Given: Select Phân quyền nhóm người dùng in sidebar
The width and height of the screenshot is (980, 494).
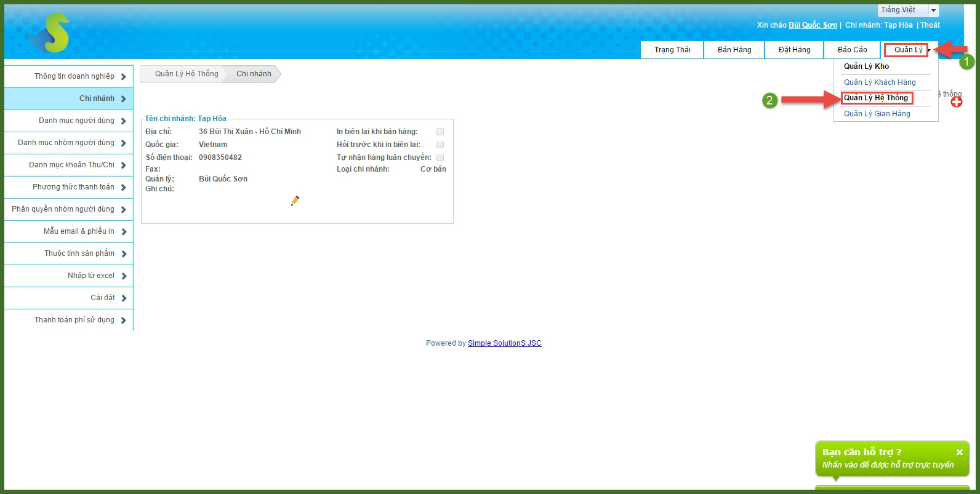Looking at the screenshot, I should point(63,209).
